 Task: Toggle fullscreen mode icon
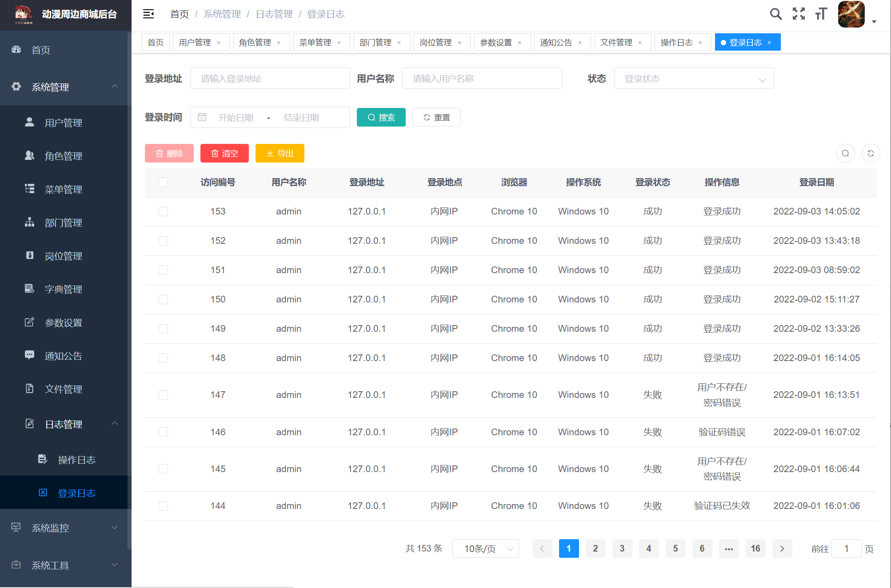click(x=799, y=14)
